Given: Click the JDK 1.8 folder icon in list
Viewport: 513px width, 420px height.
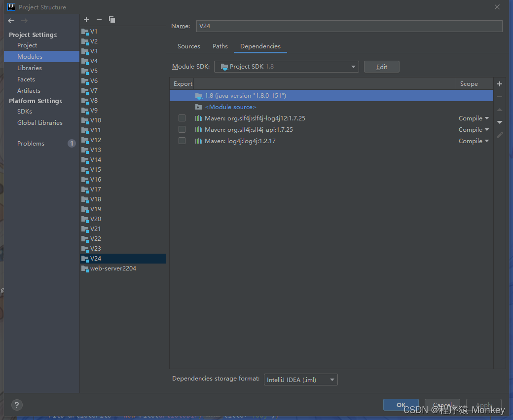Looking at the screenshot, I should coord(199,96).
